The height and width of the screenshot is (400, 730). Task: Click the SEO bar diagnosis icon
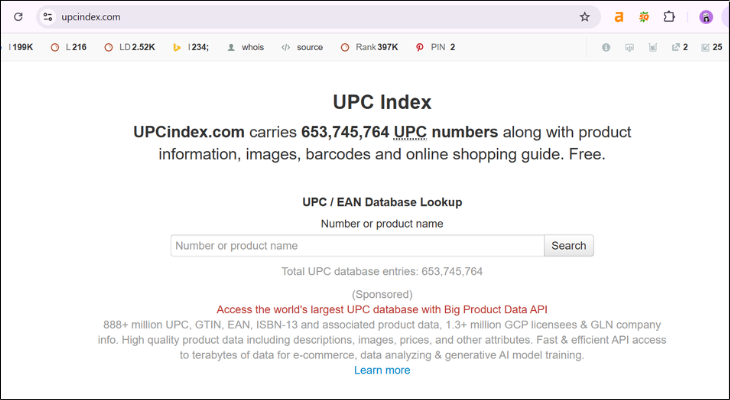pyautogui.click(x=629, y=47)
